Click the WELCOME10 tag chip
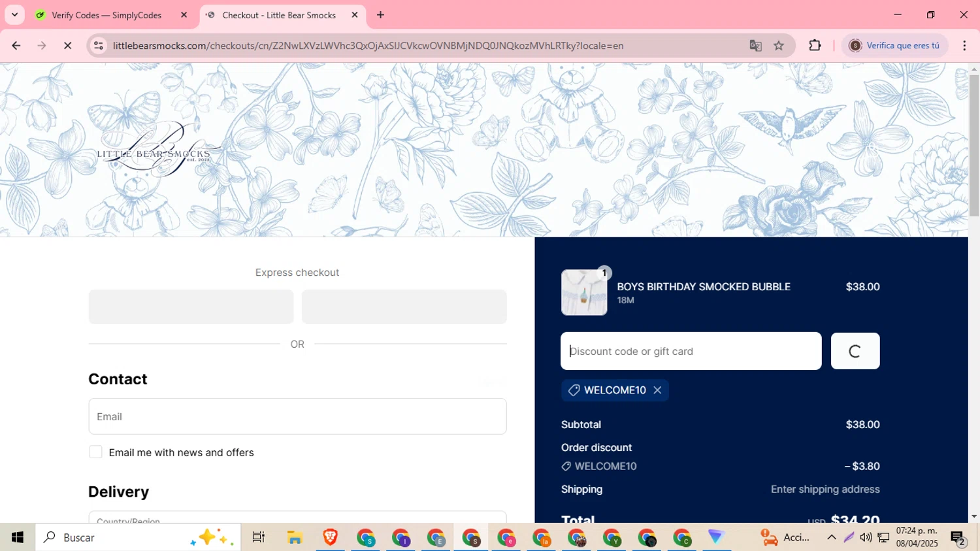Screen dimensions: 980x551 (614, 390)
